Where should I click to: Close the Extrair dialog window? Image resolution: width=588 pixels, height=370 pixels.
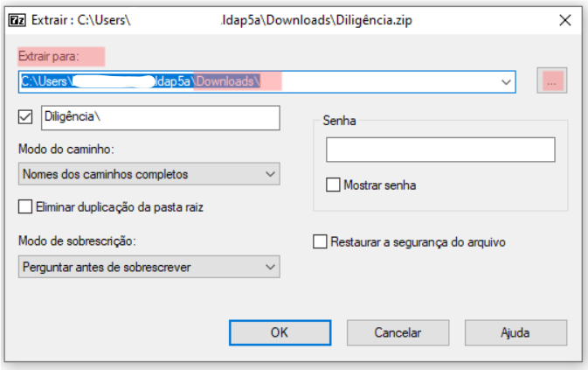[564, 20]
